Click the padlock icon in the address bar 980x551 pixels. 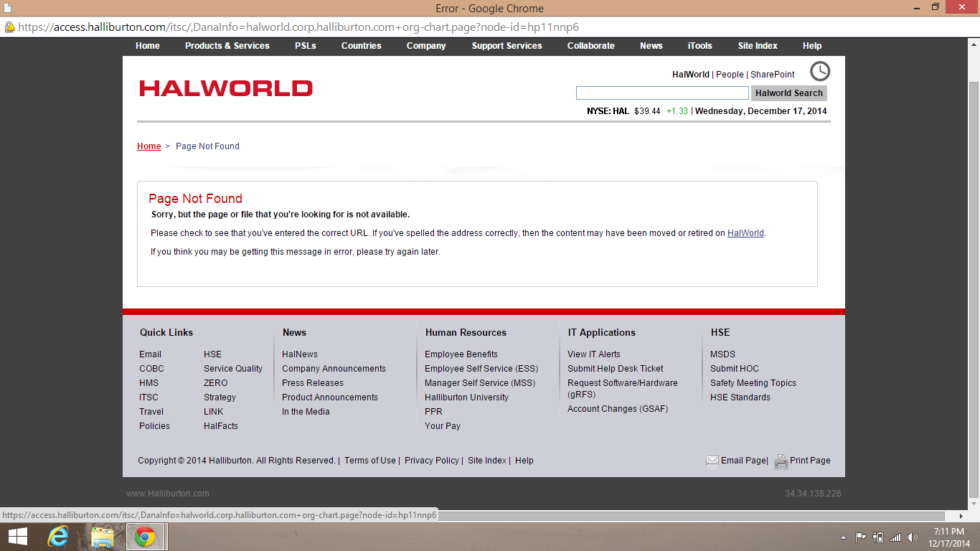coord(10,27)
